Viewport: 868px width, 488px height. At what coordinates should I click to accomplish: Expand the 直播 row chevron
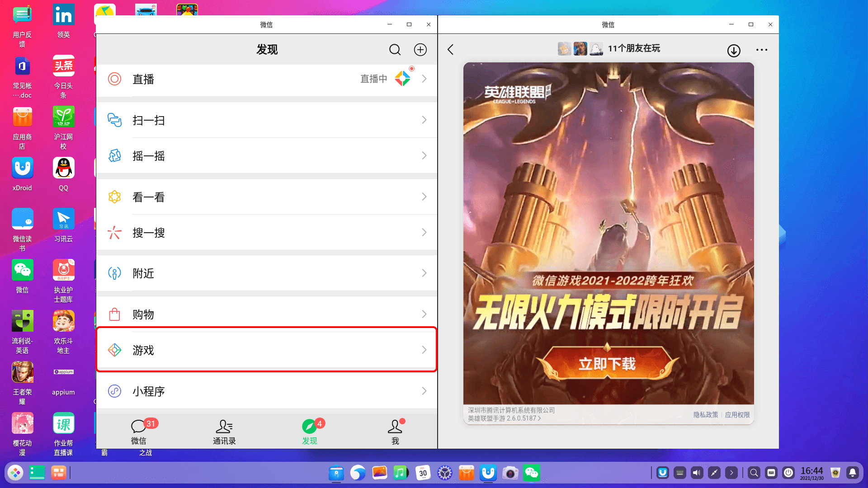[x=424, y=79]
